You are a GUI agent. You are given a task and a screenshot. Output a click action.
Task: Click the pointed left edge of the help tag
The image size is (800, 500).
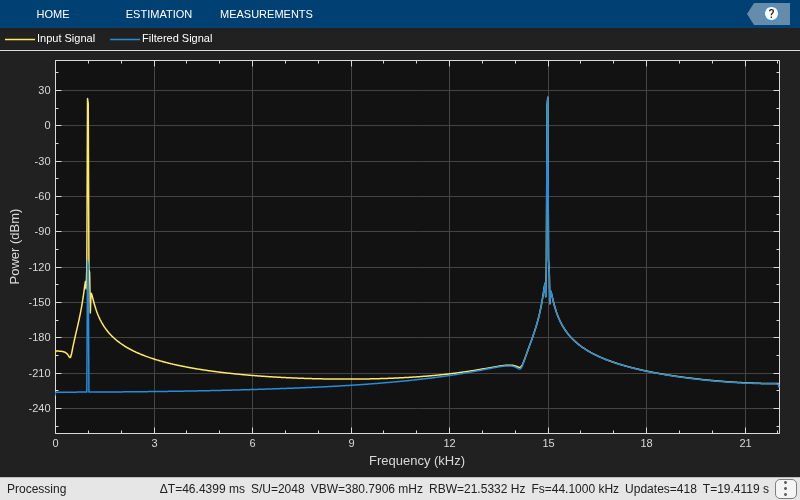coord(752,14)
